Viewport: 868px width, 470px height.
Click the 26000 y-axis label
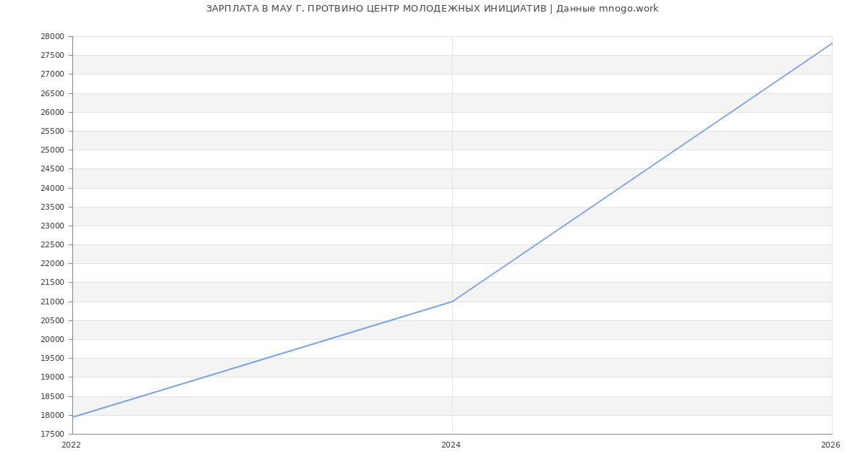click(52, 112)
